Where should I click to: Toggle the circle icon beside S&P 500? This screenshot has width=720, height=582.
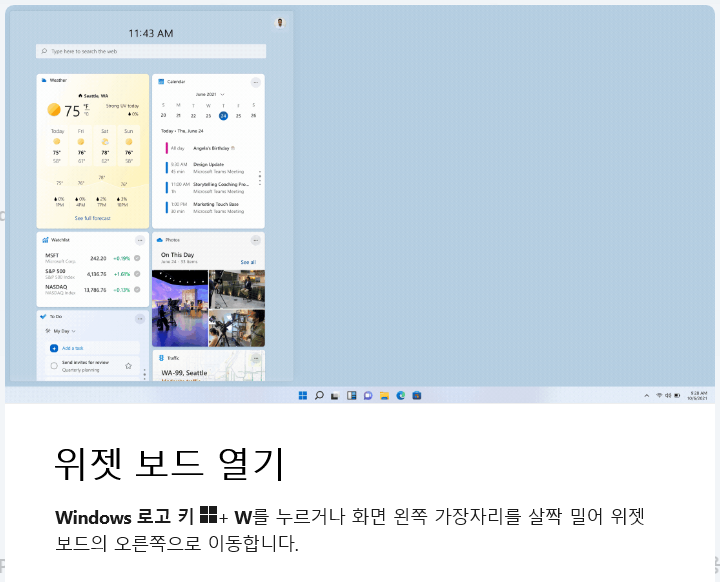click(x=137, y=274)
